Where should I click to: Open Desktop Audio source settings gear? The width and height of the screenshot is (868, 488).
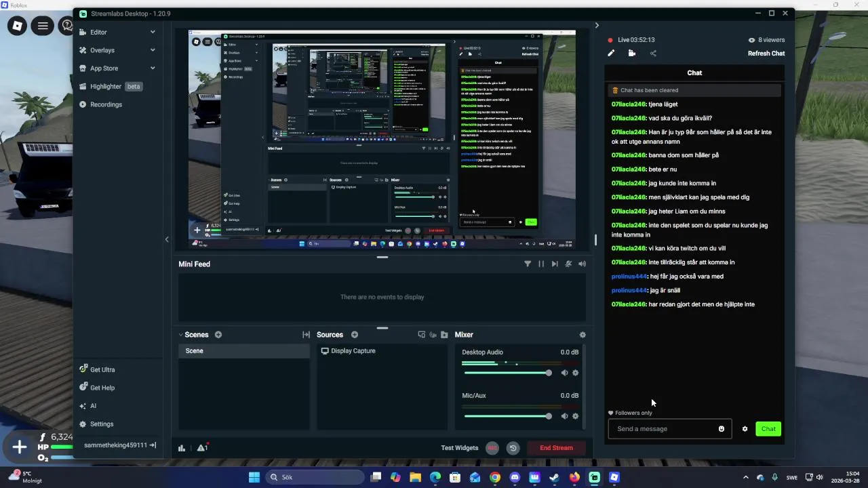coord(576,373)
